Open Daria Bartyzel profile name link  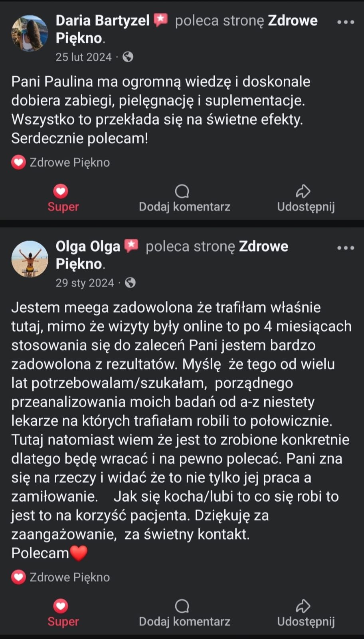coord(102,20)
